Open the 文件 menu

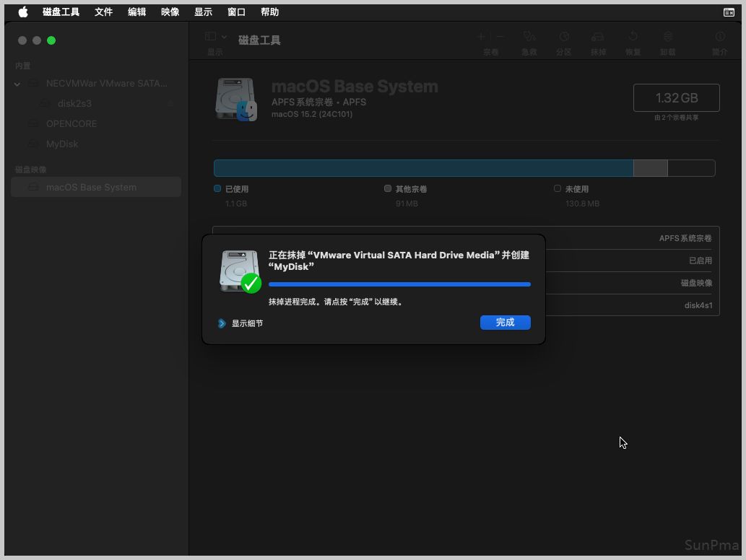(103, 12)
